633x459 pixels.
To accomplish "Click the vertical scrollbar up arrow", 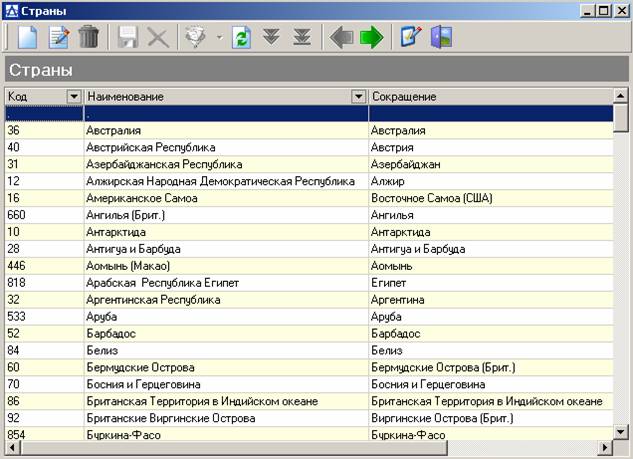I will 620,96.
